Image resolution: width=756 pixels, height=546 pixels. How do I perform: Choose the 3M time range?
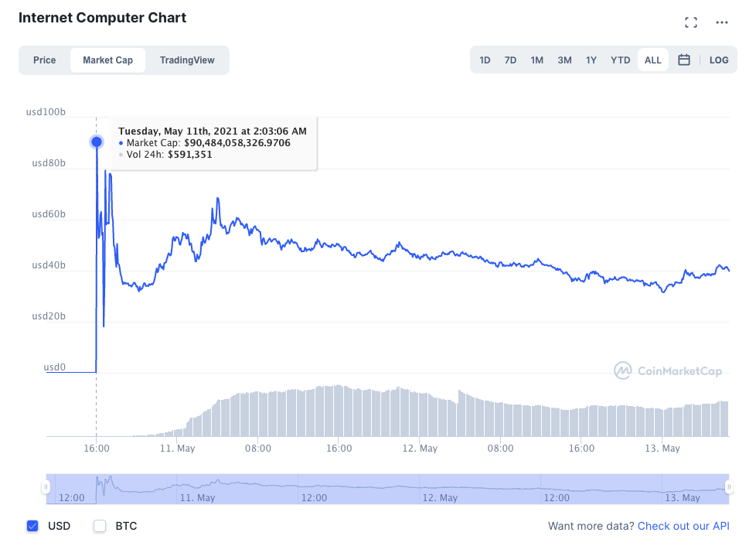564,60
